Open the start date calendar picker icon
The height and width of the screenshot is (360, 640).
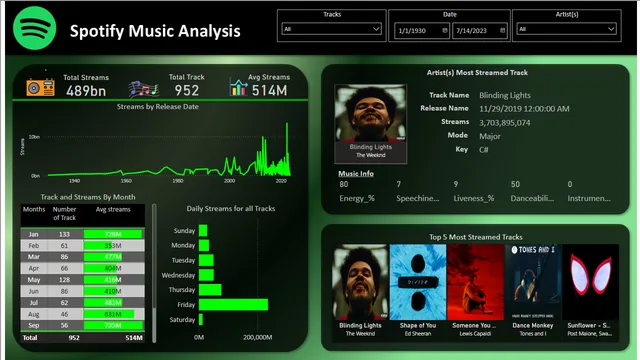[x=444, y=30]
